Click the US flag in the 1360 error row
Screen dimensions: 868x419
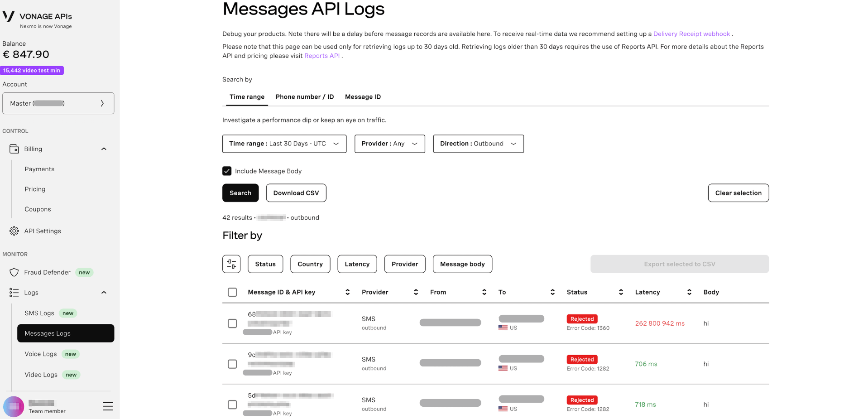(x=503, y=327)
